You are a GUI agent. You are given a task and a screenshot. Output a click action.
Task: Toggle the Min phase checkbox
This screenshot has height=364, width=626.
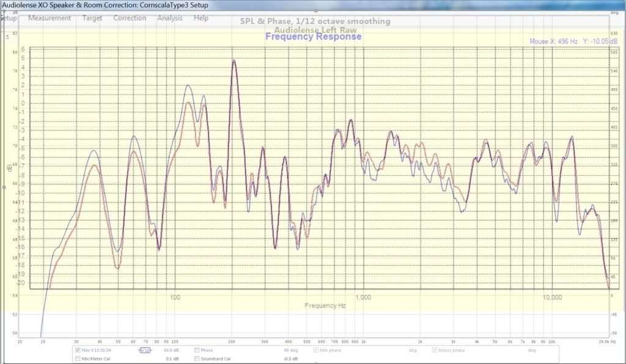pyautogui.click(x=316, y=351)
